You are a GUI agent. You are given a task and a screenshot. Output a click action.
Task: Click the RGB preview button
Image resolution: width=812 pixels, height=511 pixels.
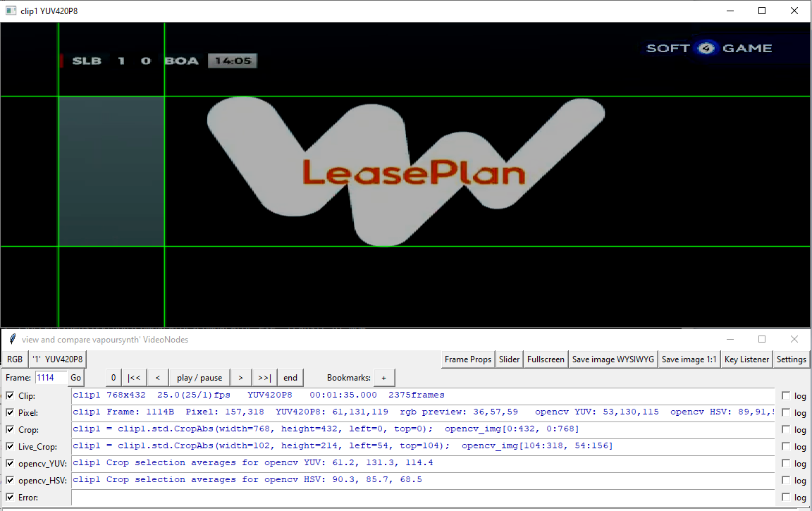point(15,359)
